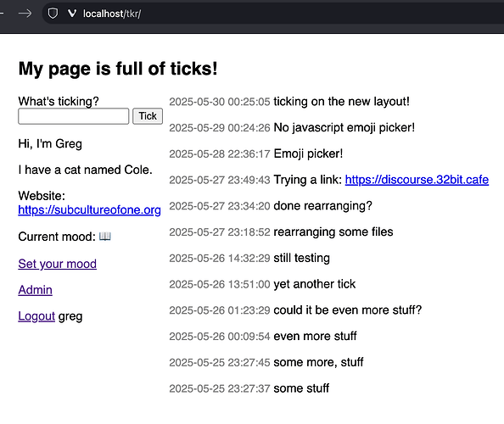504x424 pixels.
Task: Click the text 'Hi, I'm Greg'
Action: point(50,143)
